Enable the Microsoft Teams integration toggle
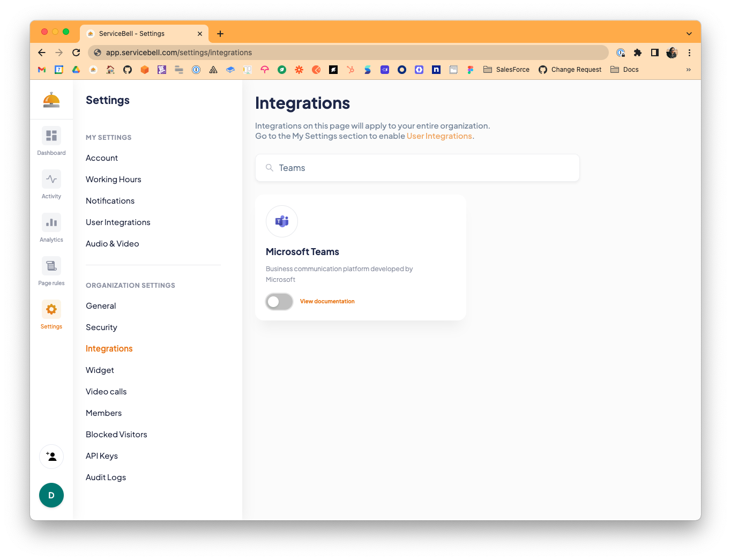The height and width of the screenshot is (560, 731). (x=279, y=302)
